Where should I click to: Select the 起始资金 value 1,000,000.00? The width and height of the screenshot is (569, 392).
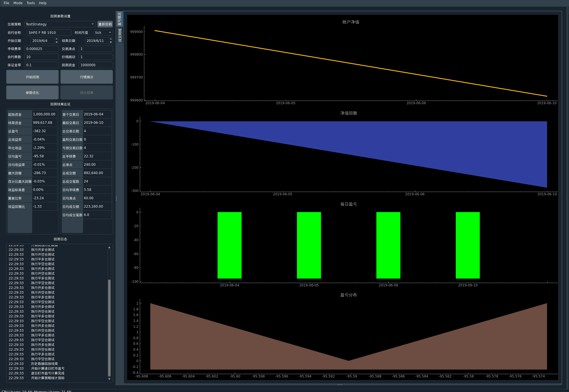(44, 114)
